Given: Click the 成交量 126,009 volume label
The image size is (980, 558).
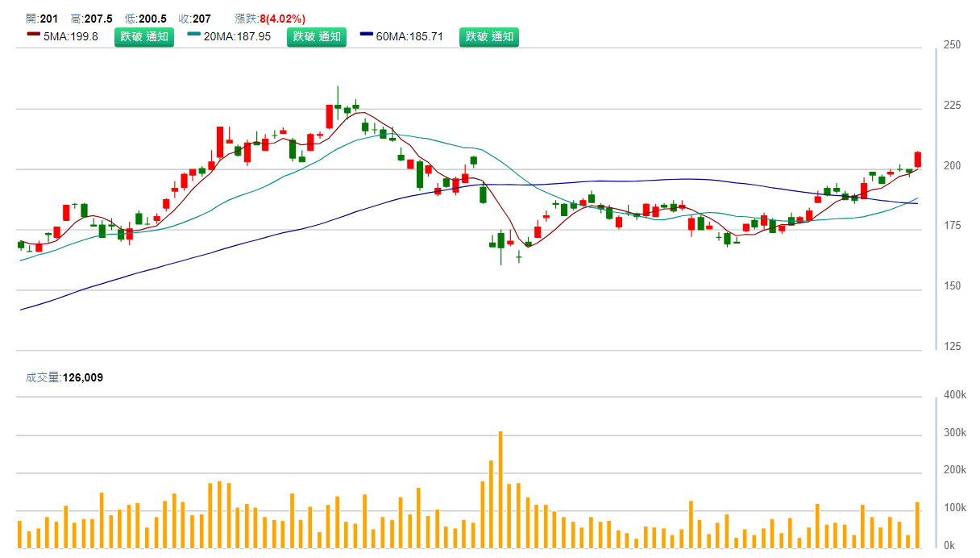Looking at the screenshot, I should pos(64,377).
